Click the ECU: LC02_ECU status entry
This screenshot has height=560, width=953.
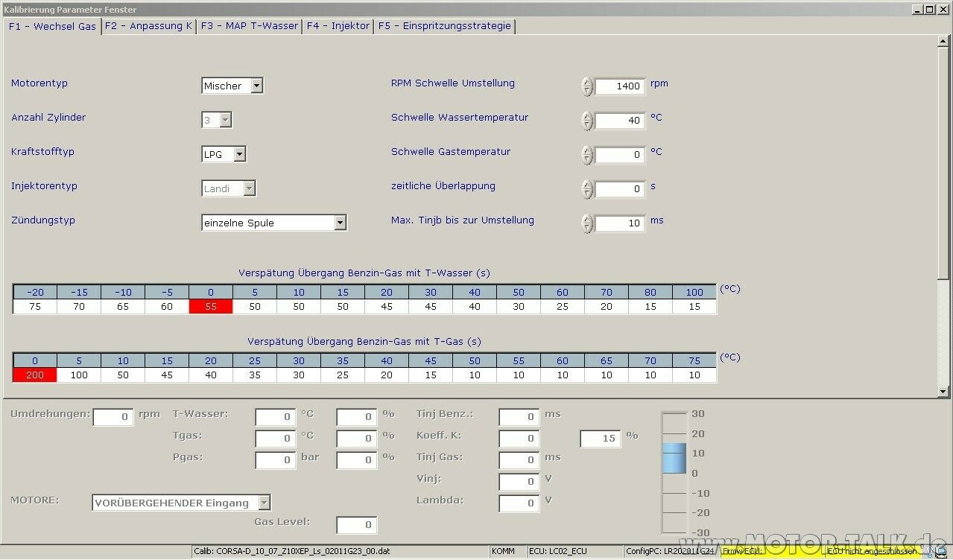coord(574,552)
